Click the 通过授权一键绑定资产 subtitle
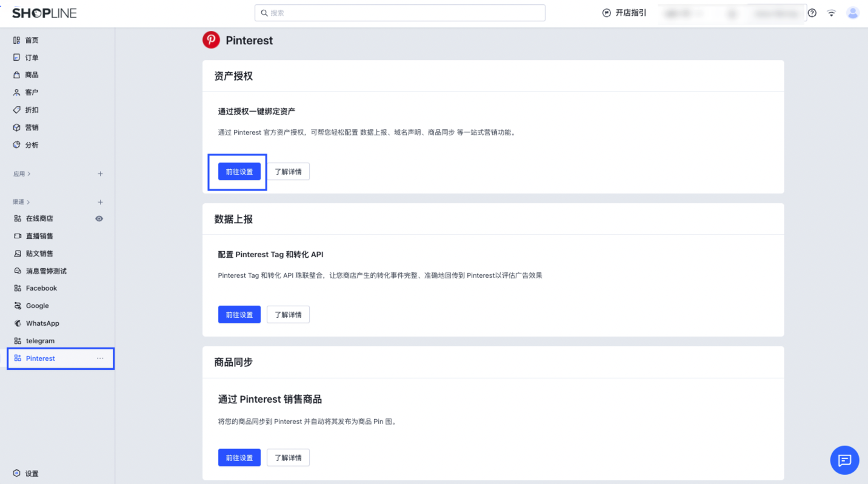 click(256, 112)
